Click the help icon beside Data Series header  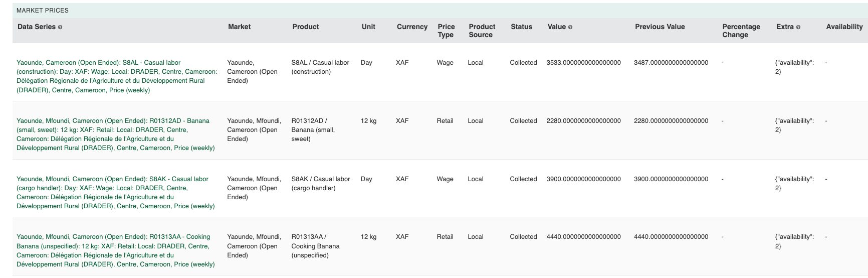coord(60,27)
